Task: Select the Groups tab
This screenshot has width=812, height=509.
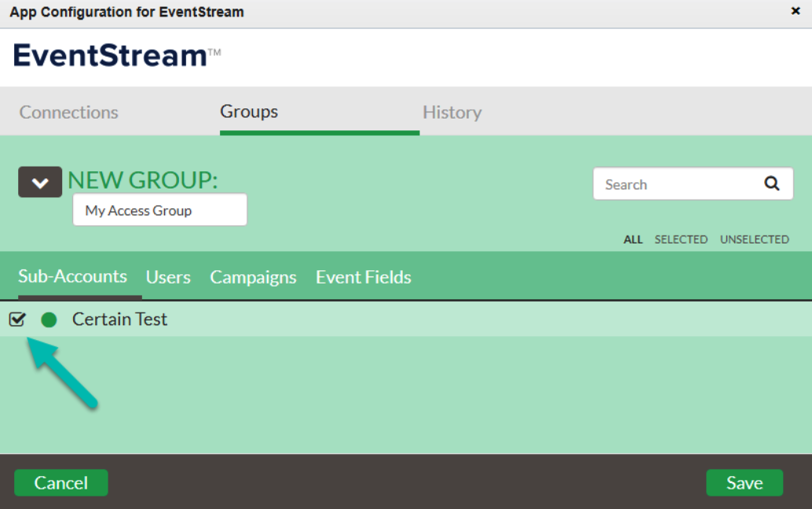Action: 249,112
